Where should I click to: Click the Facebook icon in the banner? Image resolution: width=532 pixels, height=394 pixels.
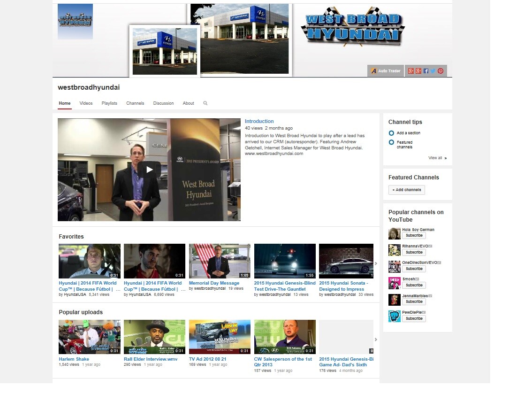pyautogui.click(x=426, y=71)
